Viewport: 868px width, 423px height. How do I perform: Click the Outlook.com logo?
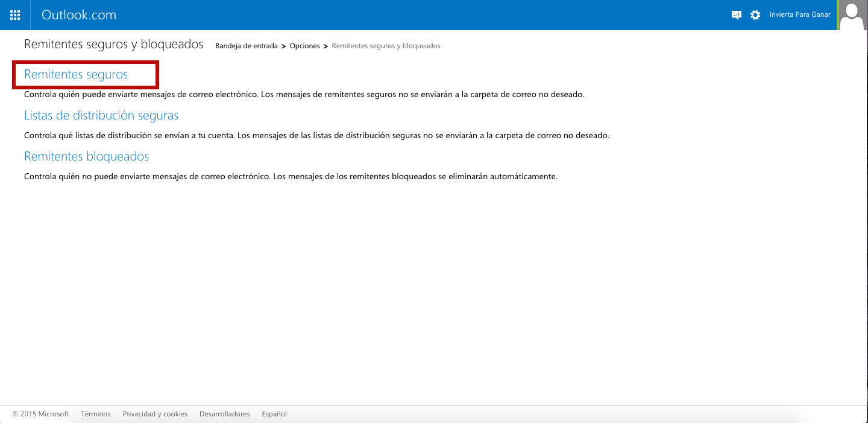pos(79,15)
